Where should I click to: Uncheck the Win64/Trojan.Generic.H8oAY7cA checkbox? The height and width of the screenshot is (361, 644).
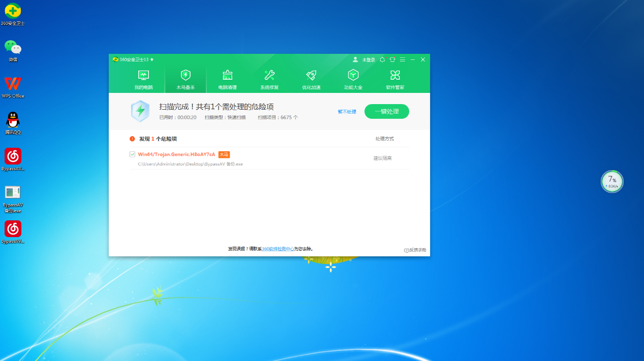(x=133, y=154)
